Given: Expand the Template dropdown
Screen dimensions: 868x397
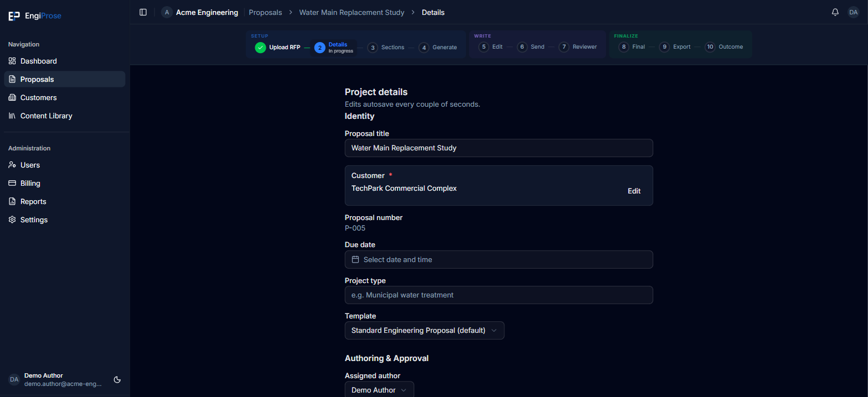Looking at the screenshot, I should tap(424, 331).
